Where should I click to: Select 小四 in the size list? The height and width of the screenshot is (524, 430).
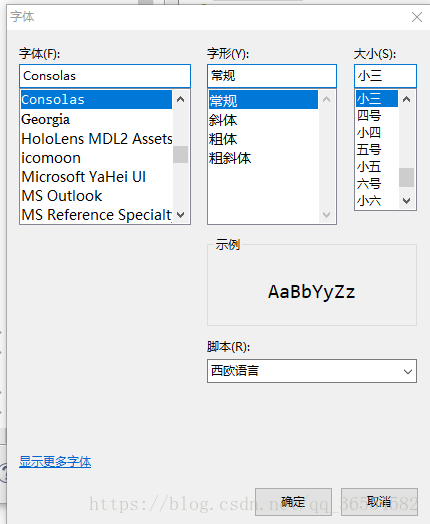tap(377, 133)
